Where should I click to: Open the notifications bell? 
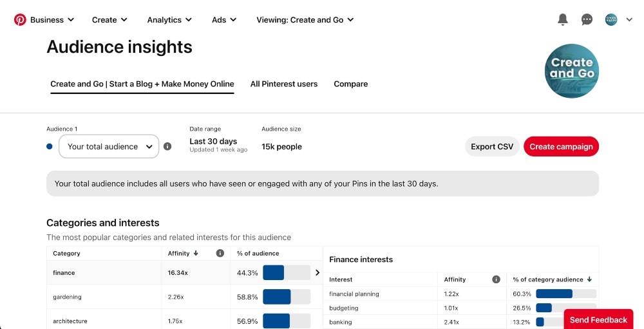point(563,19)
